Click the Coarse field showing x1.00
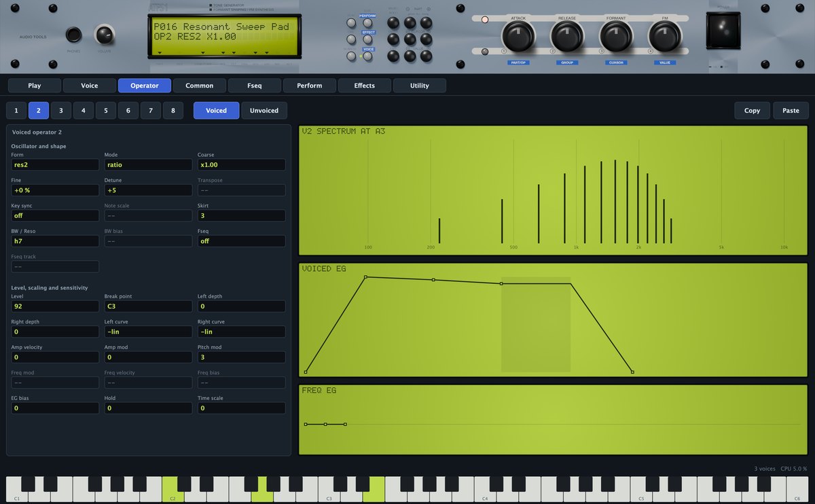This screenshot has width=815, height=504. [x=241, y=165]
